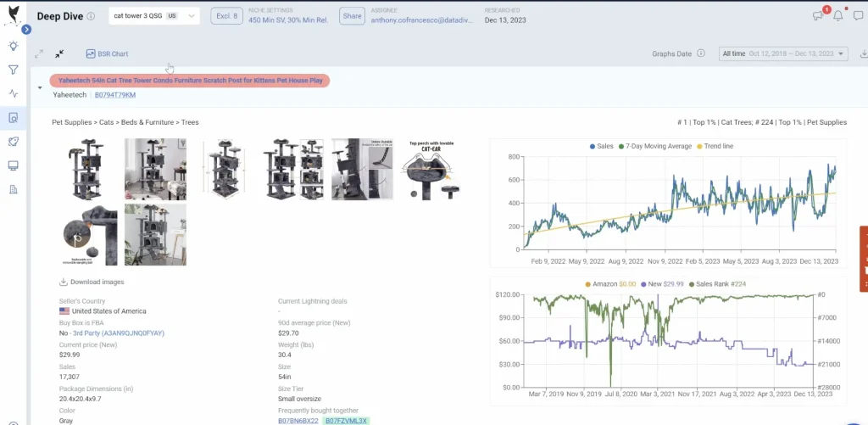Open the cat tower 3 QSG dropdown
Screen dimensions: 868x425
click(x=153, y=16)
